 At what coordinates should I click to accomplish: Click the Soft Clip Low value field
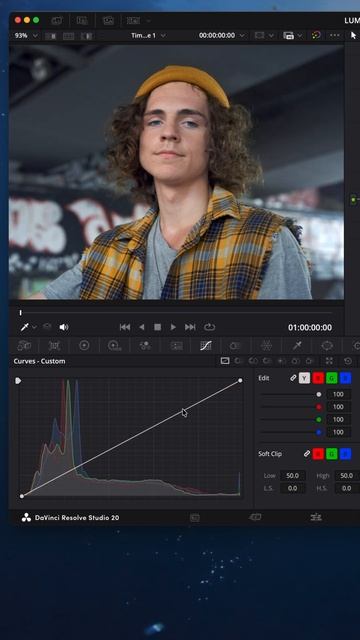[x=293, y=476]
